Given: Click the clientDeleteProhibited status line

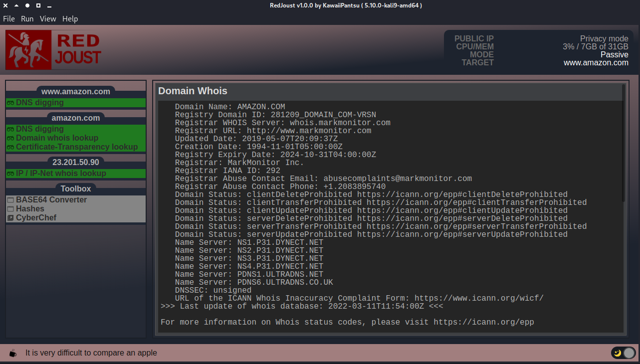Looking at the screenshot, I should [x=371, y=194].
